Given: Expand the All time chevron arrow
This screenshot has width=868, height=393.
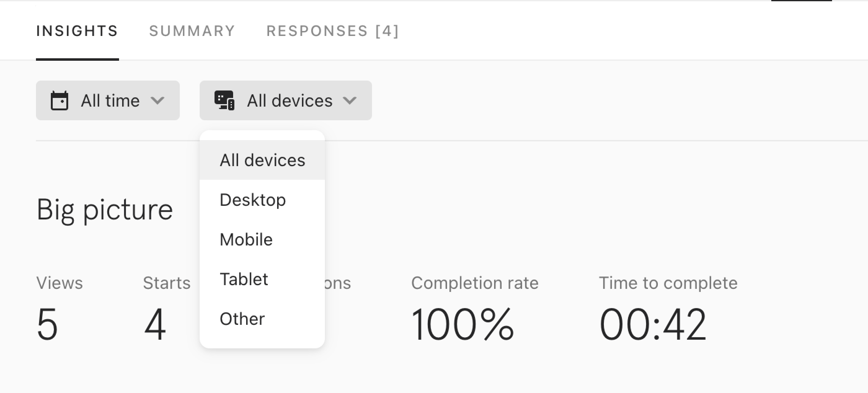Looking at the screenshot, I should tap(157, 100).
